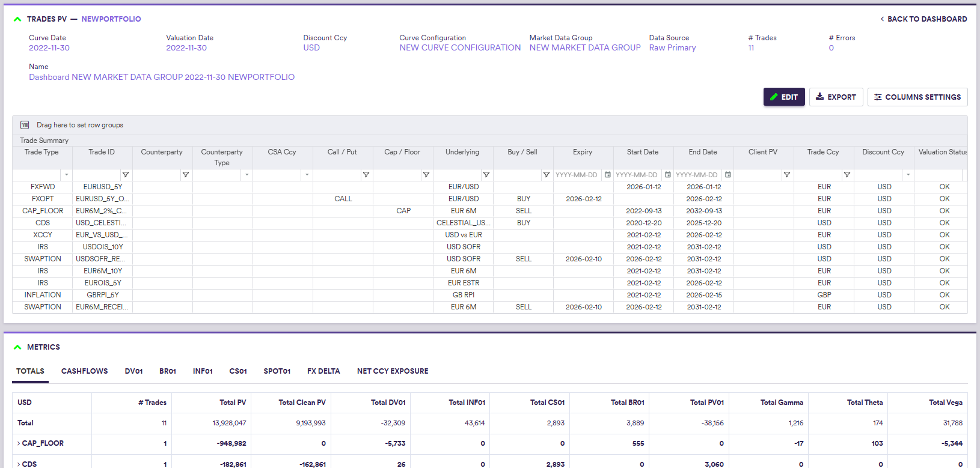Screen dimensions: 980x468
Task: Open the End Date calendar picker icon
Action: pos(728,175)
